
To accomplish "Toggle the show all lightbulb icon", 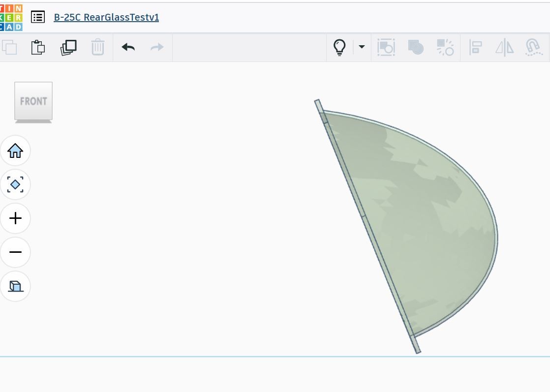I will [x=339, y=47].
